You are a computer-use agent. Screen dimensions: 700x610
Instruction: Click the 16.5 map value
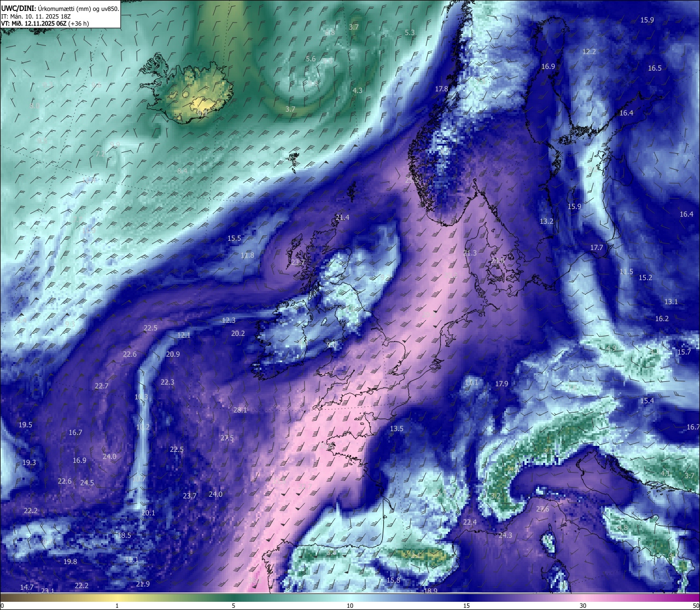coord(655,68)
